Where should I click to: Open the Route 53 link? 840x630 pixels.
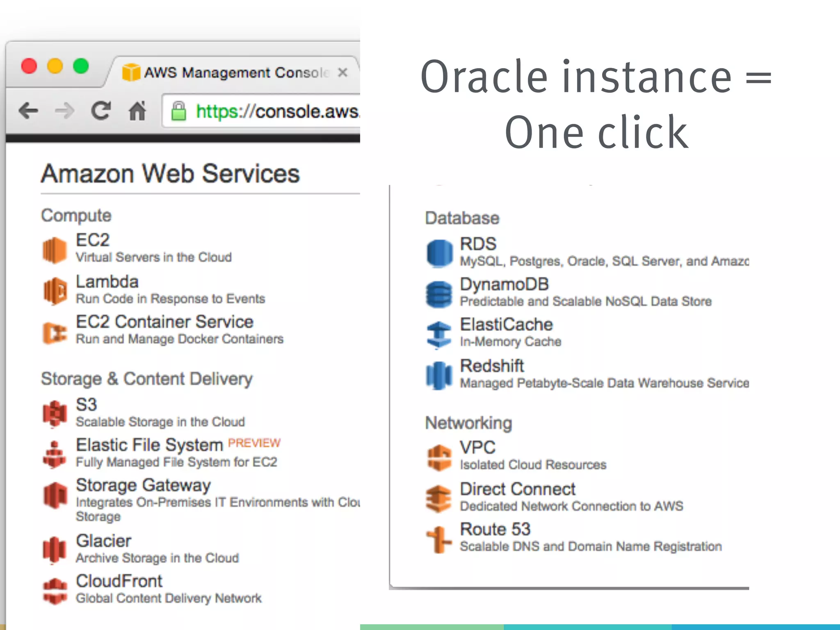pyautogui.click(x=495, y=529)
